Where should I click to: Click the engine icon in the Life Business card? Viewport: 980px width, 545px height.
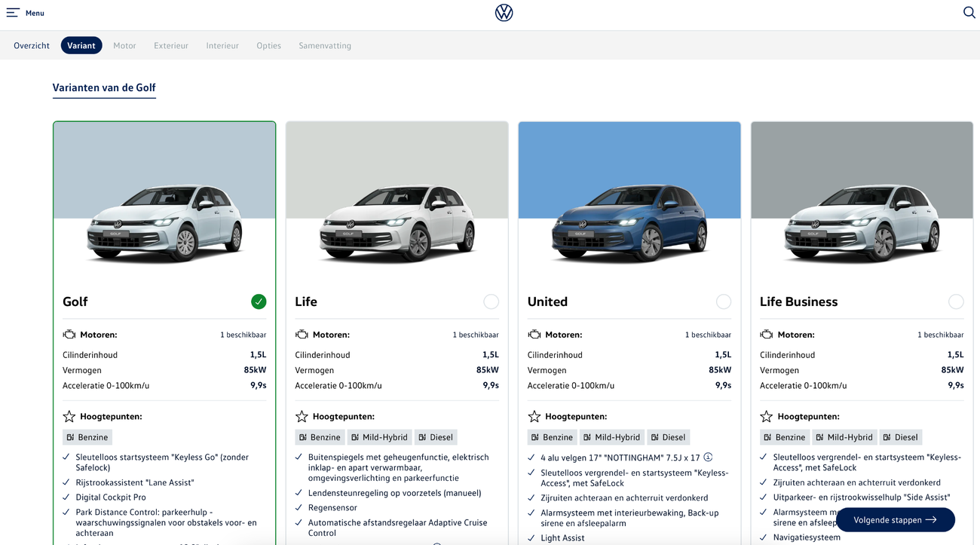[767, 335]
